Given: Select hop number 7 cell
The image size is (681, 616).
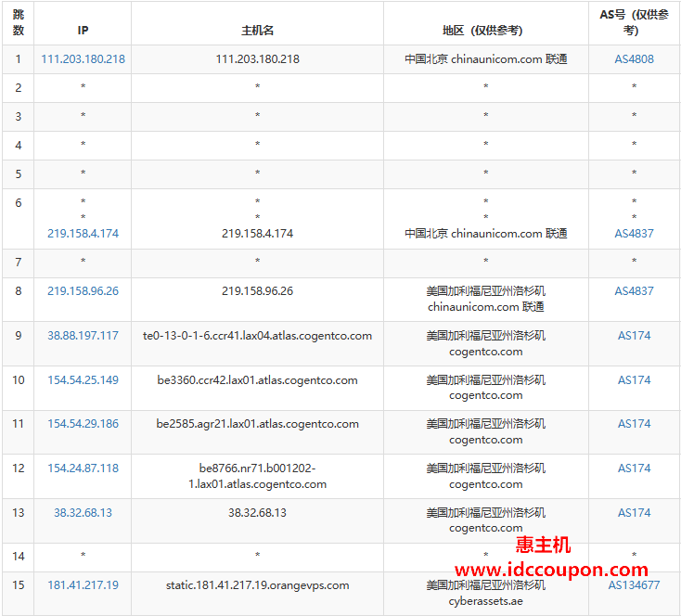Looking at the screenshot, I should pos(19,263).
